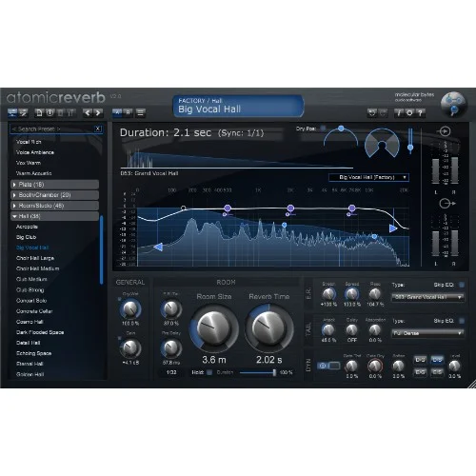Go to the next preset arrow
Viewport: 476px width, 476px height.
click(98, 112)
